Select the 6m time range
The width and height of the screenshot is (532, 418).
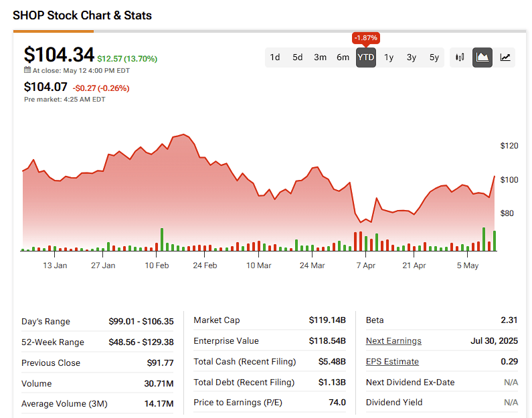point(343,58)
